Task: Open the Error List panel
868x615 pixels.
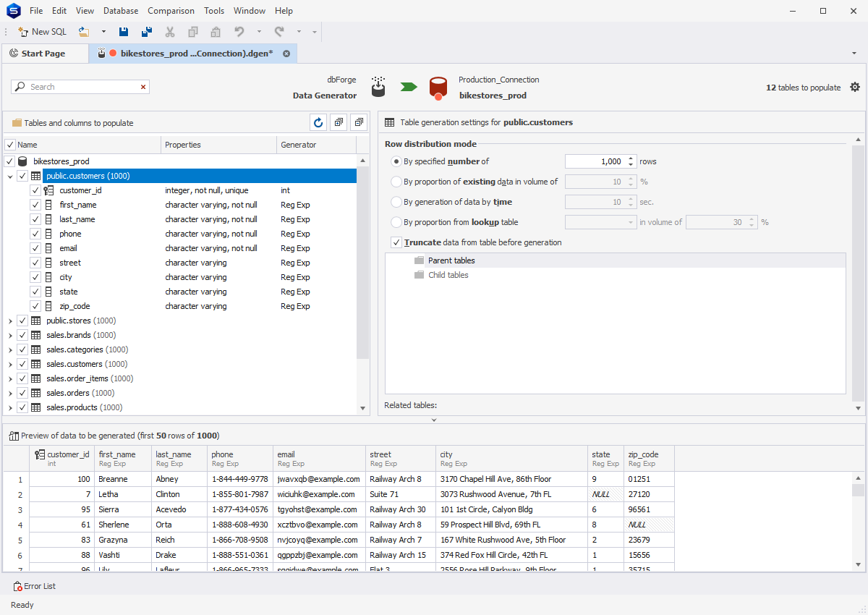Action: (35, 586)
